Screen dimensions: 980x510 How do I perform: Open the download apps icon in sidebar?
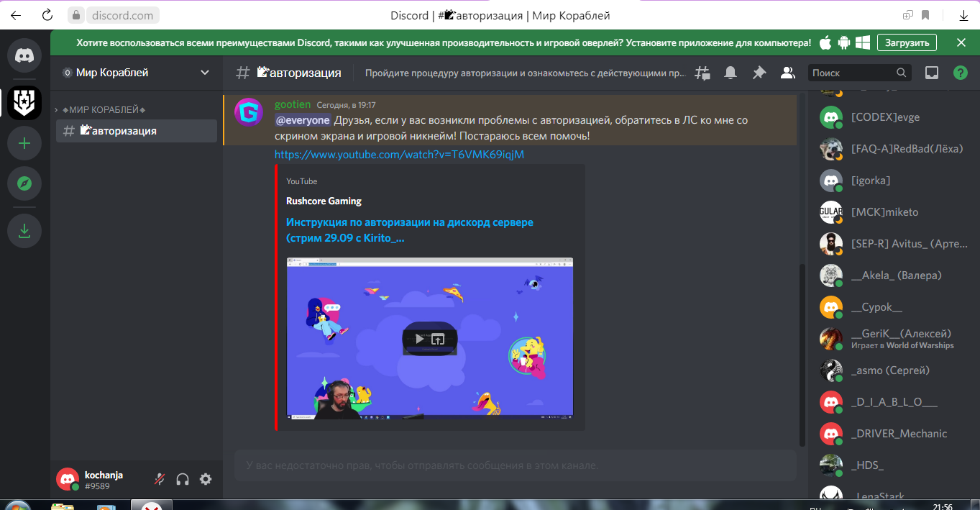[x=24, y=230]
